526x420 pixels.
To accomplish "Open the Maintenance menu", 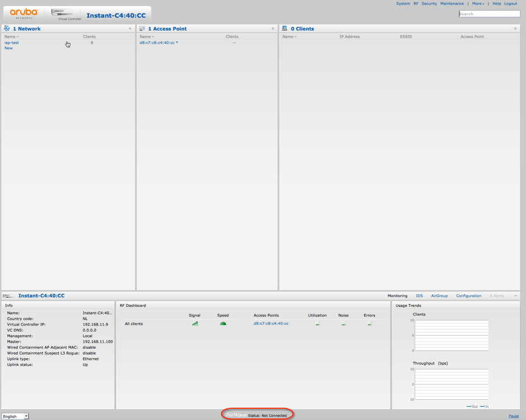I will tap(452, 4).
